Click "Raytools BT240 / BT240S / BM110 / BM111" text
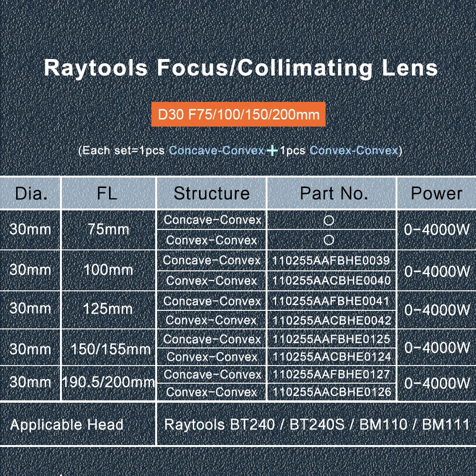The image size is (476, 476). (x=317, y=425)
